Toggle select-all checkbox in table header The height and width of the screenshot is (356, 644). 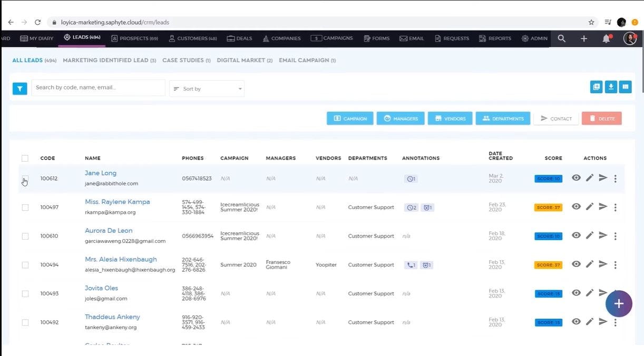(x=25, y=158)
